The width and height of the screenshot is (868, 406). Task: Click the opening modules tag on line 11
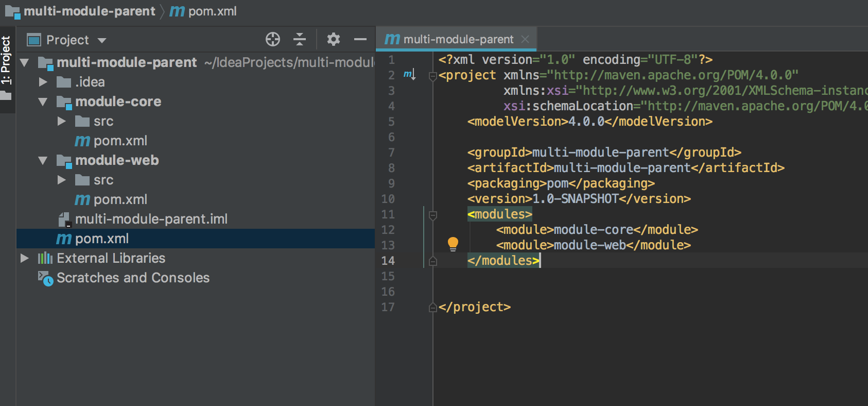coord(500,214)
